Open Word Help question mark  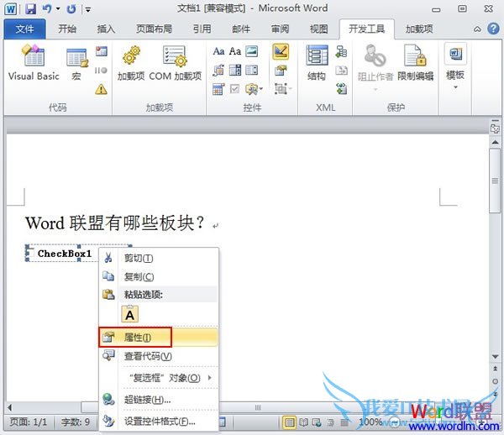493,29
